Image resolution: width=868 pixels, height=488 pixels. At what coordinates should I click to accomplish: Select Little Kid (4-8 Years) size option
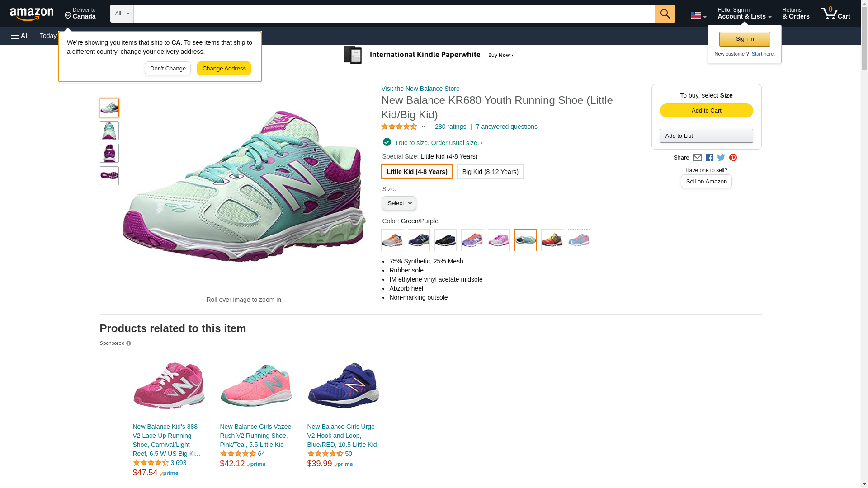pos(416,172)
